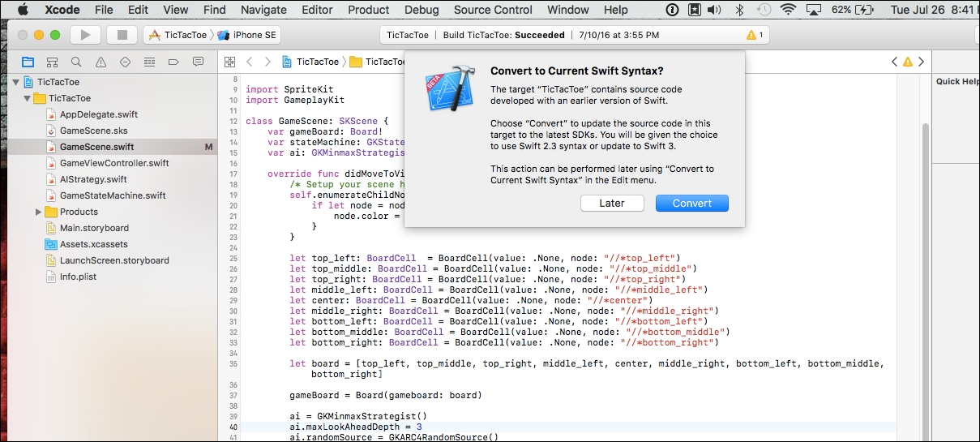Click the warning badge in the activity bar
Screen dimensions: 980x442
pos(754,35)
